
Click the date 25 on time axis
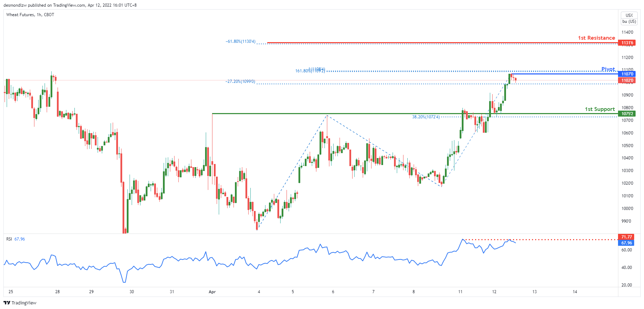point(11,292)
